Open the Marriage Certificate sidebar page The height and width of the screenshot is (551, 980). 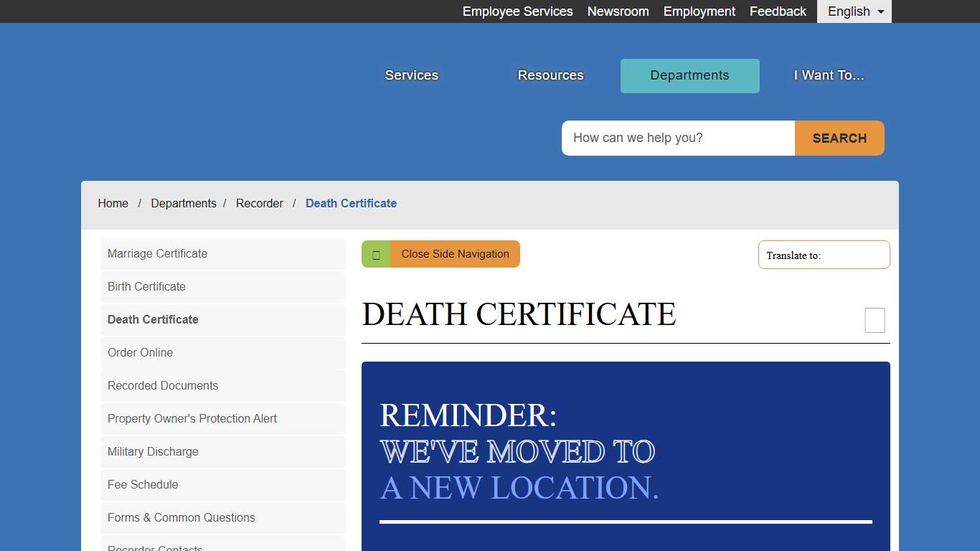157,253
